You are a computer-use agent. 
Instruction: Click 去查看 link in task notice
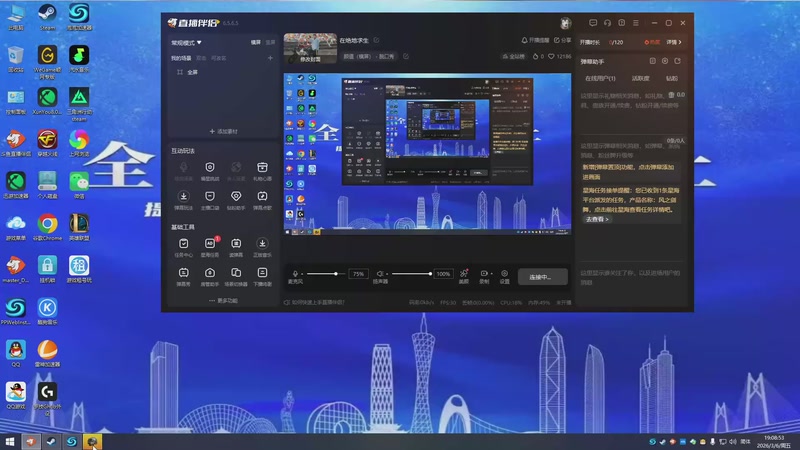(x=596, y=219)
